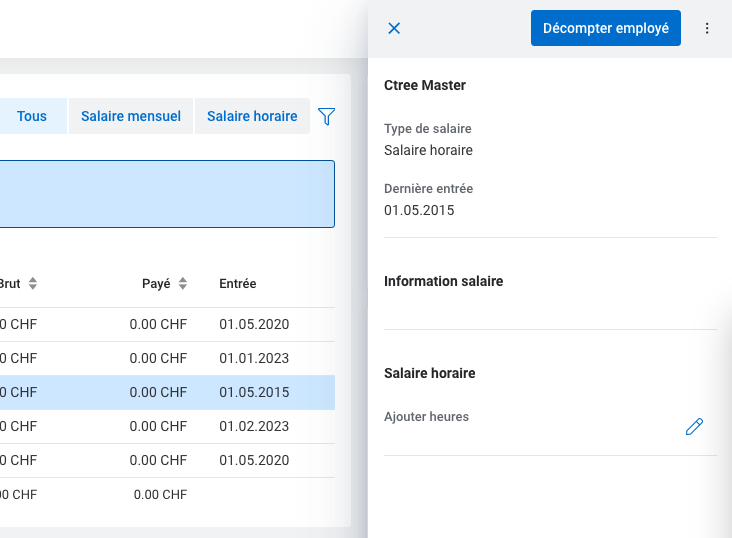
Task: Open the three-dot more options menu
Action: [x=707, y=28]
